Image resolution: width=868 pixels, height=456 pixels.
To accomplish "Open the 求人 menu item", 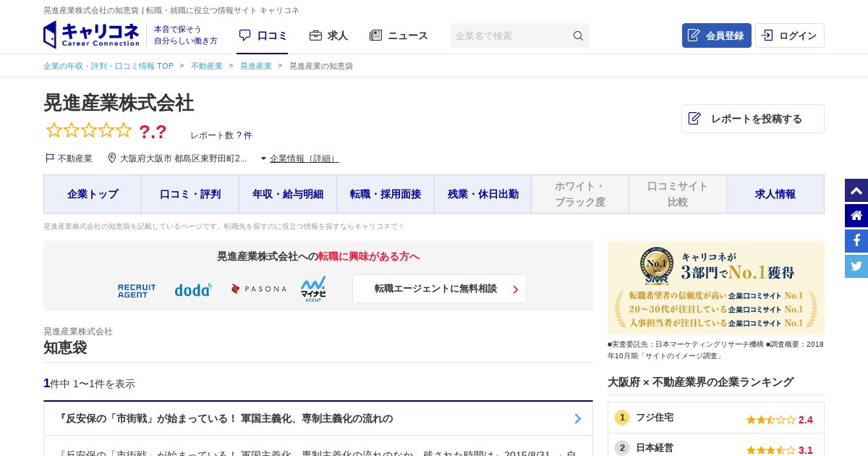I will pyautogui.click(x=328, y=35).
